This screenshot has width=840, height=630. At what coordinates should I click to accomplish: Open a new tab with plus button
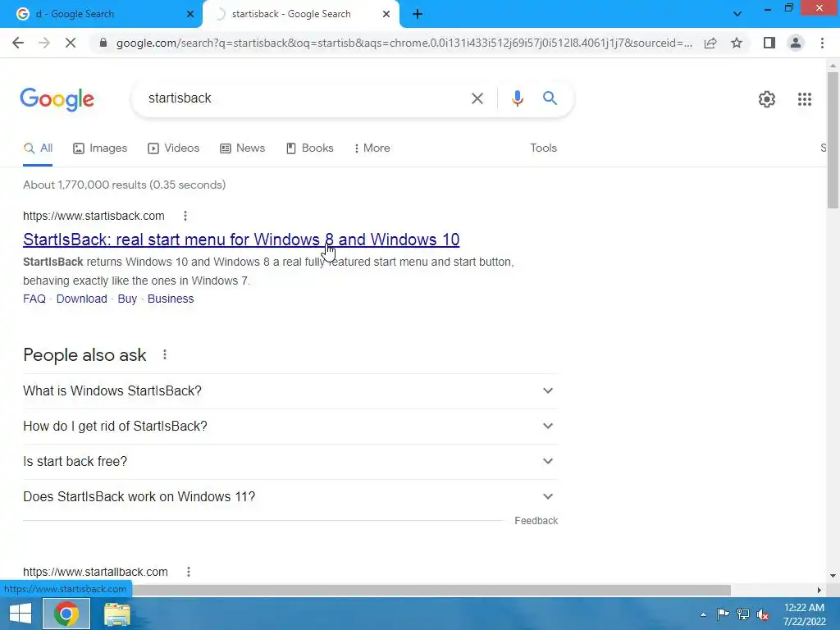(418, 14)
